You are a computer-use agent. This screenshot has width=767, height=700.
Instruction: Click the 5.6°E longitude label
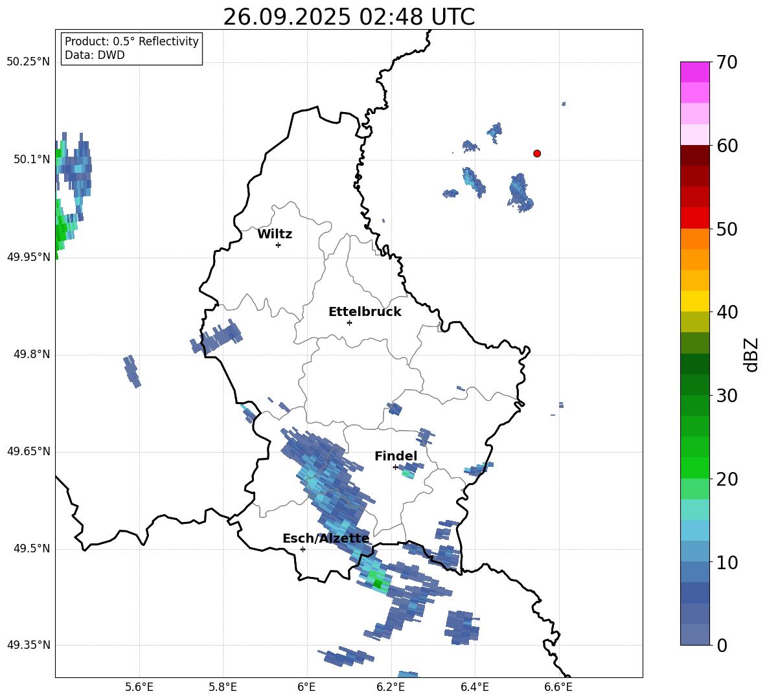tap(139, 687)
